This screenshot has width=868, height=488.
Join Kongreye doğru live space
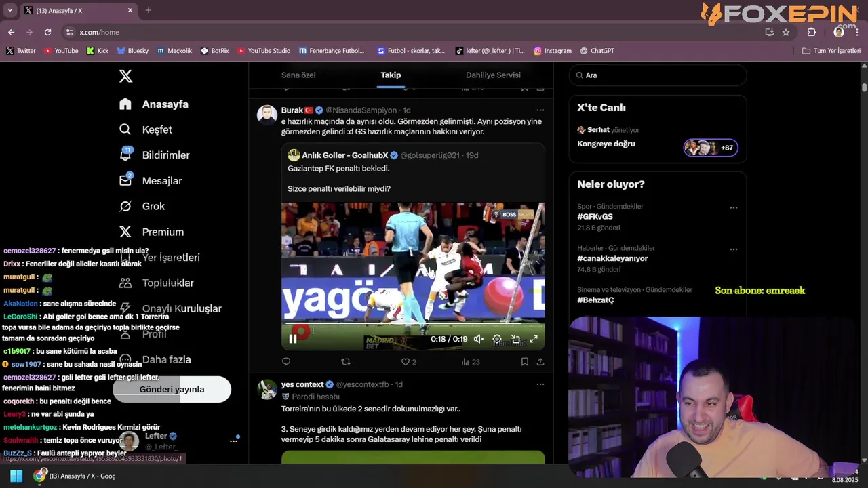[x=606, y=144]
